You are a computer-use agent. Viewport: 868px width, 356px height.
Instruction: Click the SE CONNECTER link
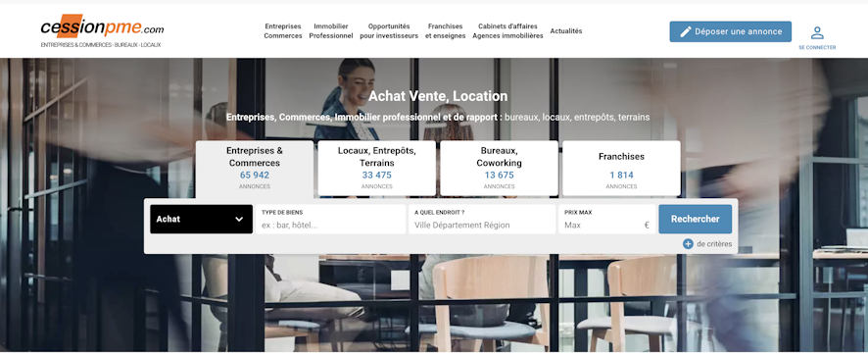817,48
